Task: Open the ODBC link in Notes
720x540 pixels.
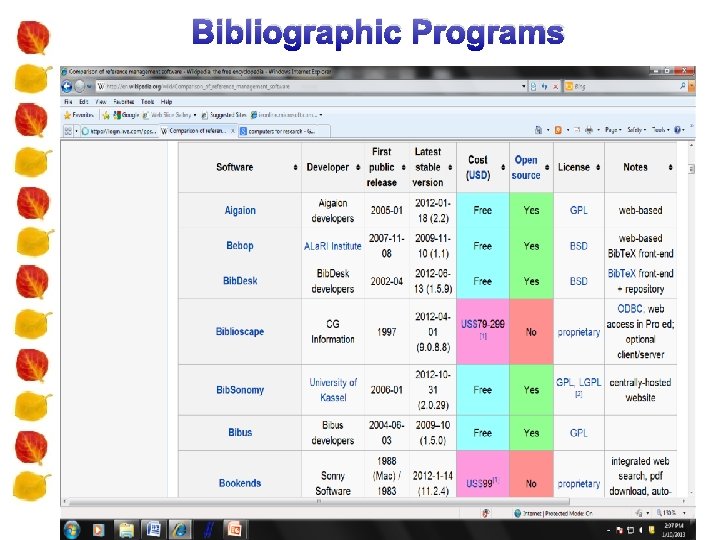Action: click(x=629, y=309)
